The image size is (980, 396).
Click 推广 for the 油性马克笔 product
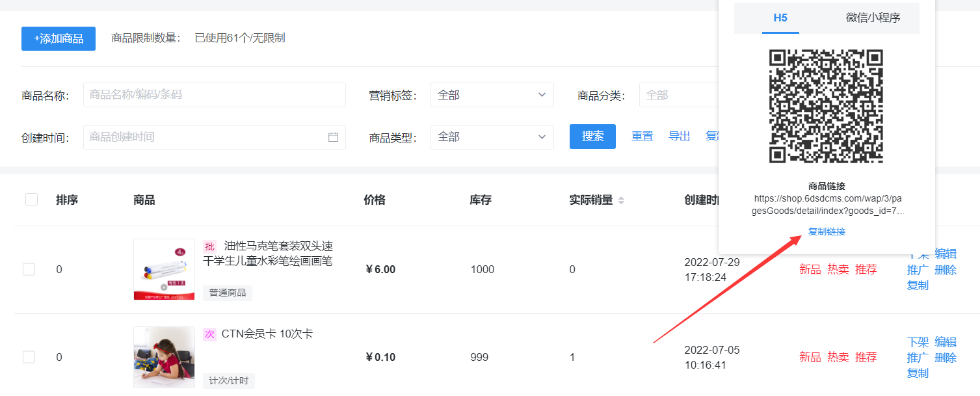click(918, 269)
